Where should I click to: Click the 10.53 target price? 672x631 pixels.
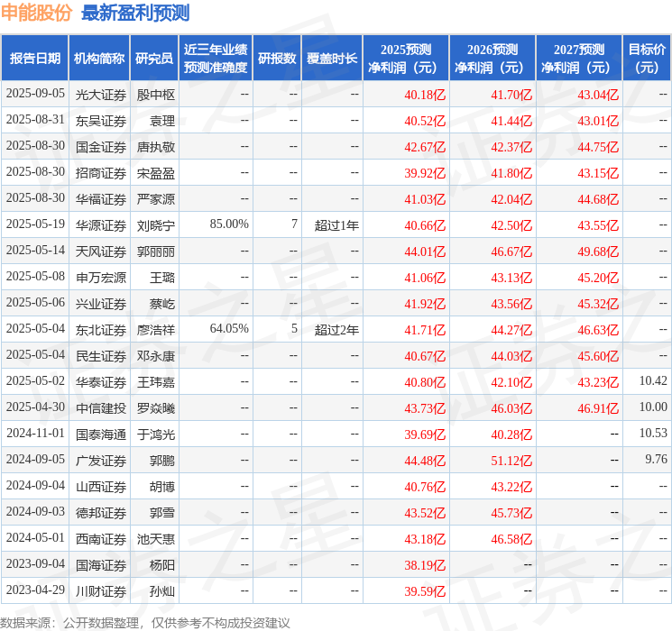[x=653, y=433]
